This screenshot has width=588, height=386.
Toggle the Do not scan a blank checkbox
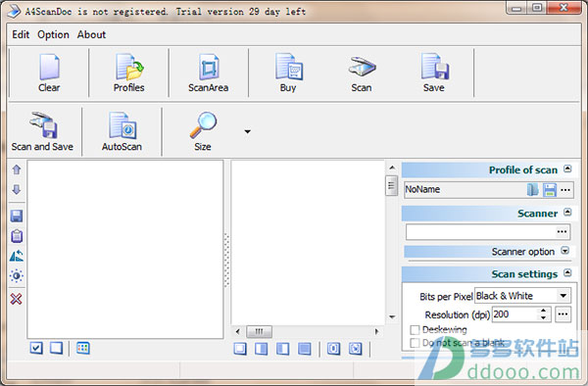tap(415, 343)
